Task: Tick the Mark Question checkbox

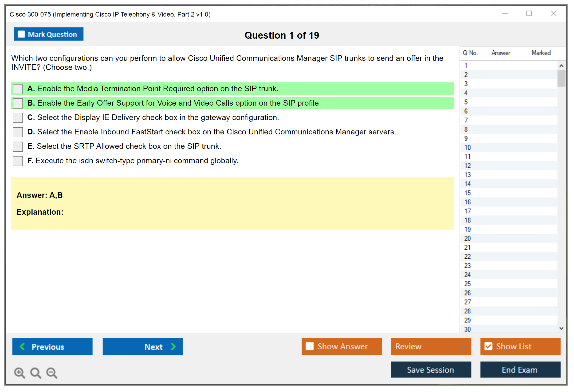Action: (21, 34)
